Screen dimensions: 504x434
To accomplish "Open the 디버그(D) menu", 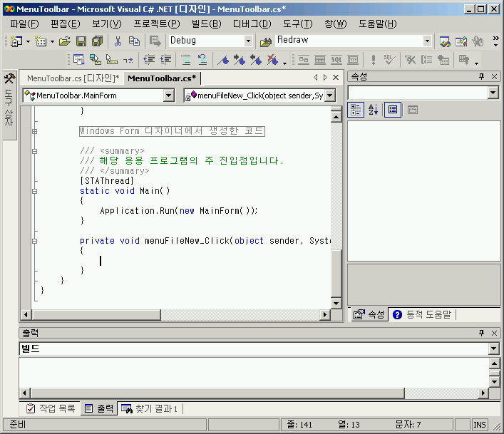I will pyautogui.click(x=252, y=24).
